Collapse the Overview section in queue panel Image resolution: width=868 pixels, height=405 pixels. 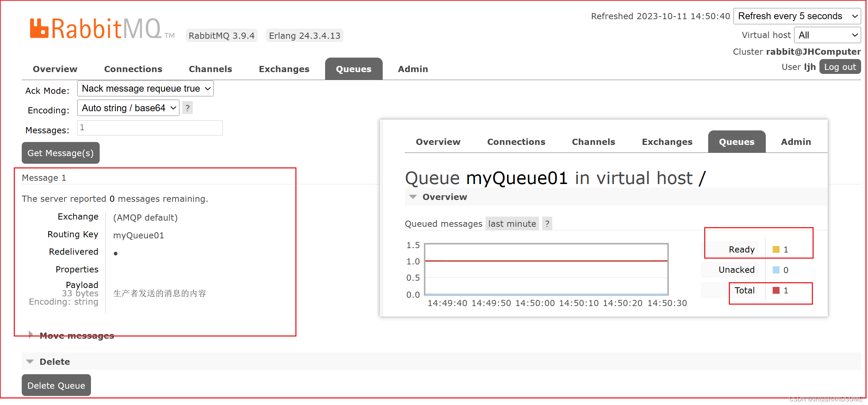438,197
